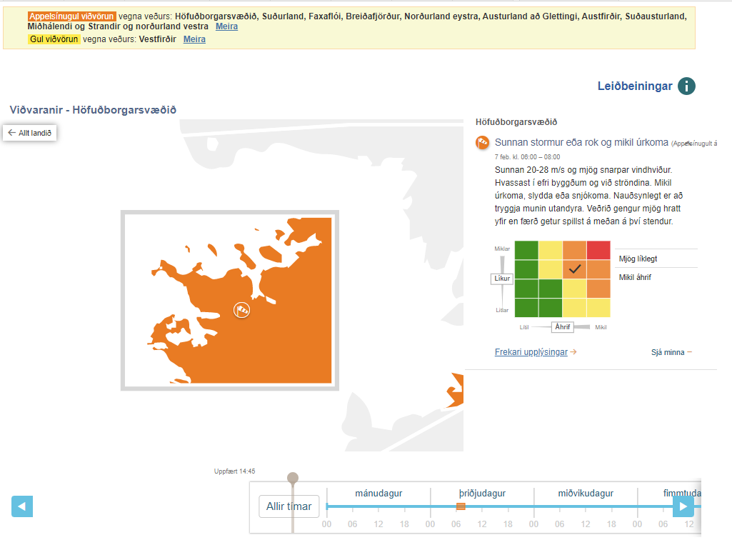Screen dimensions: 732x560
Task: Click the round timeline slider handle
Action: point(293,478)
